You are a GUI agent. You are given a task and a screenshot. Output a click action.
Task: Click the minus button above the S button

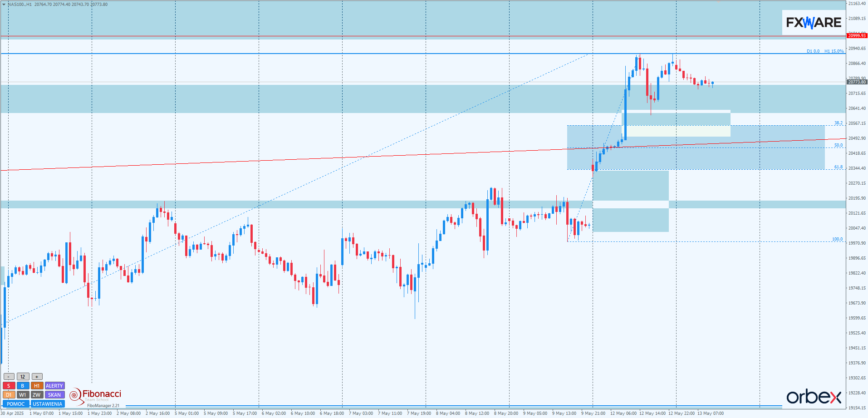pyautogui.click(x=9, y=377)
